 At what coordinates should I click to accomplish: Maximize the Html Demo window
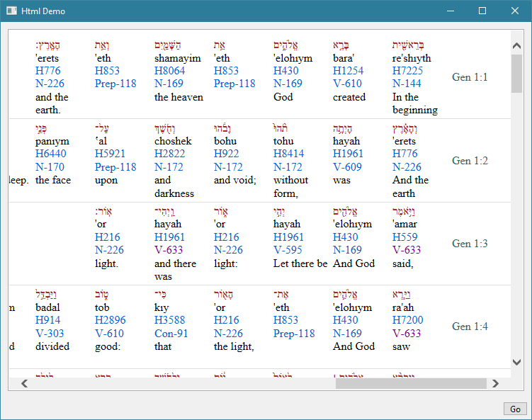482,11
